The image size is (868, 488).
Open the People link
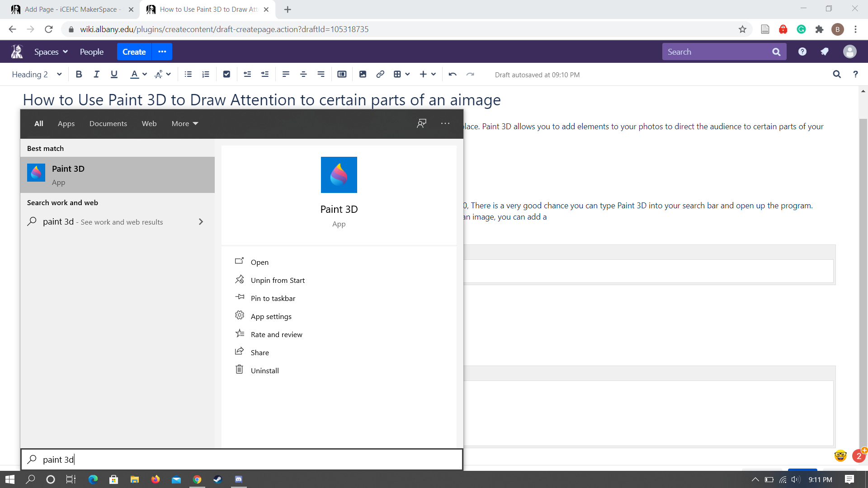click(x=92, y=52)
